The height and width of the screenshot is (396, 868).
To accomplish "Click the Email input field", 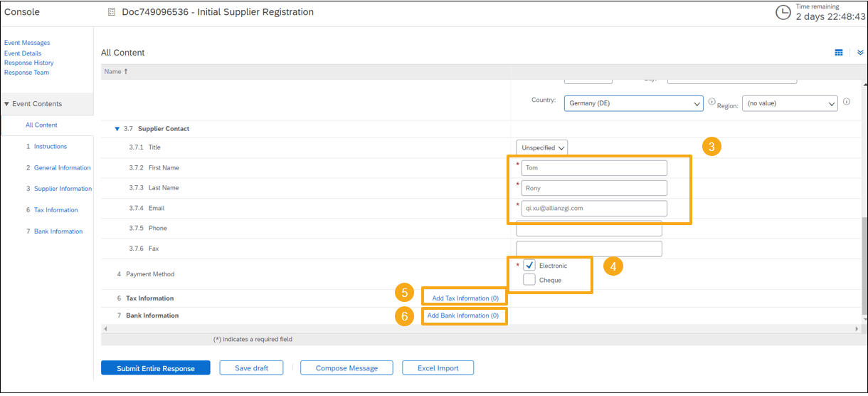I will click(x=594, y=208).
